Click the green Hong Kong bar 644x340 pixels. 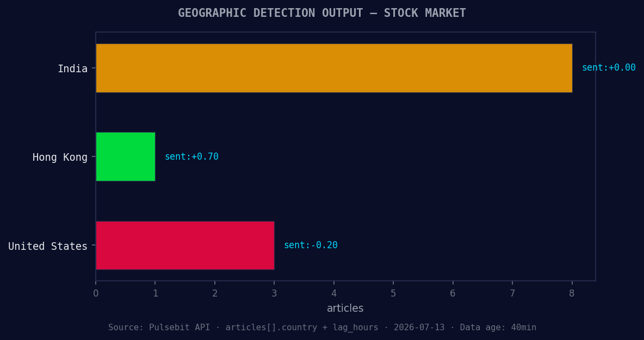coord(125,156)
